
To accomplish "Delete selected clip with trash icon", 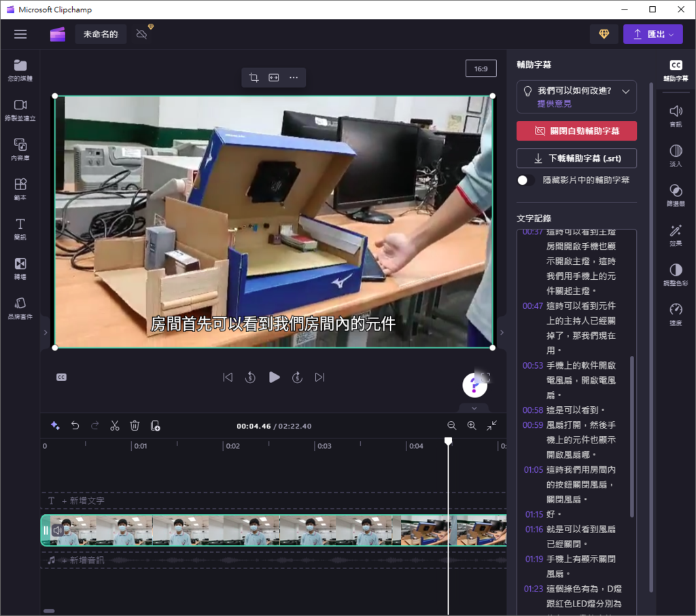I will tap(135, 426).
